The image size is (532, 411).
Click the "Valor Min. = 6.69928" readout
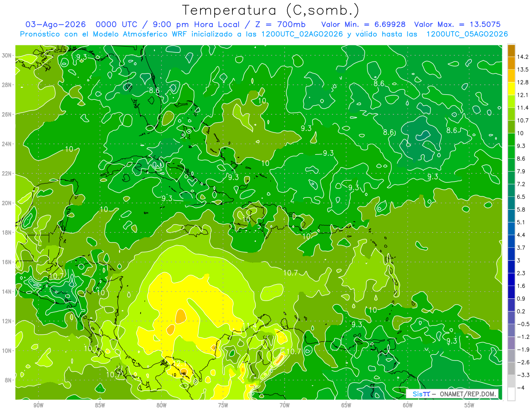click(x=364, y=24)
